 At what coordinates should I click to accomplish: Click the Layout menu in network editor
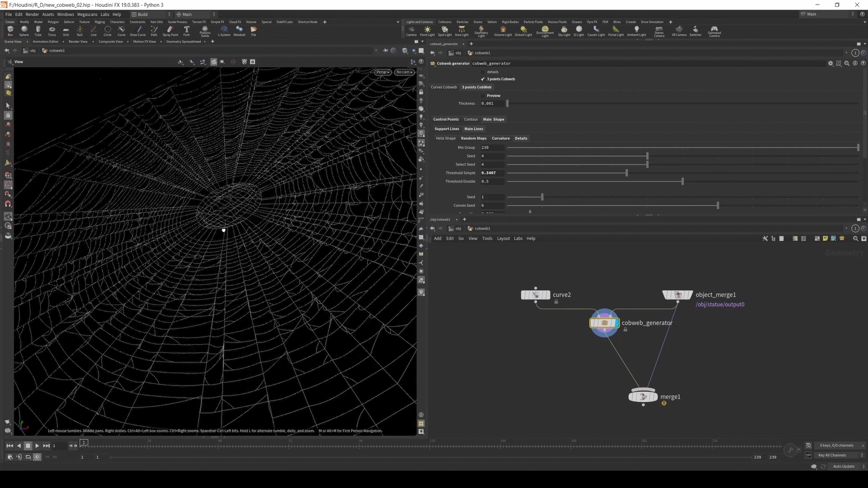coord(503,238)
